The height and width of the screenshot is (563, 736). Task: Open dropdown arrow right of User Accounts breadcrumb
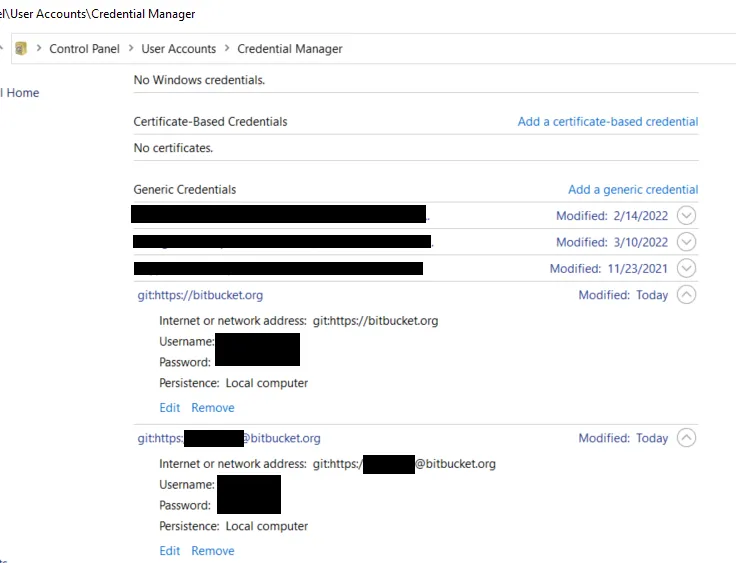click(226, 48)
